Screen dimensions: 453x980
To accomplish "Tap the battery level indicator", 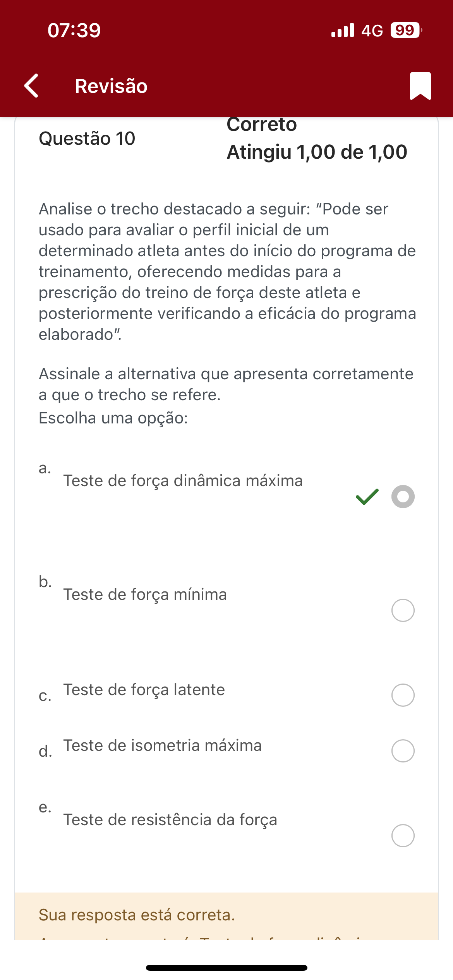I will tap(406, 30).
